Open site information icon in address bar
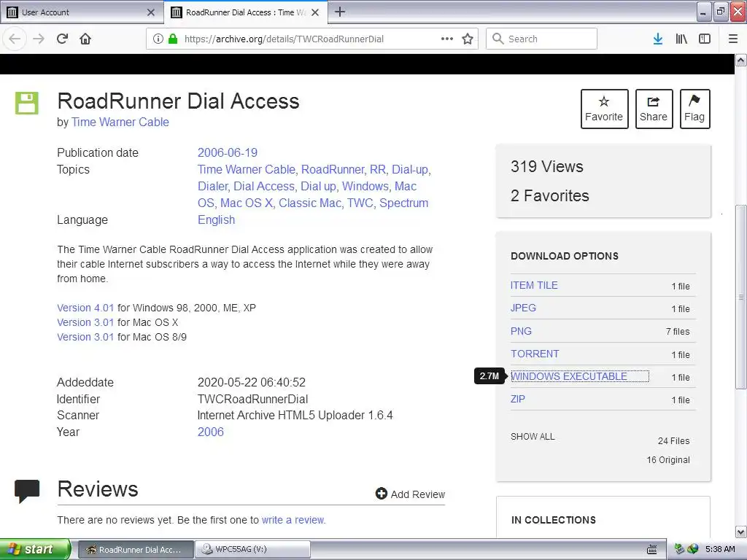This screenshot has width=747, height=560. [158, 39]
